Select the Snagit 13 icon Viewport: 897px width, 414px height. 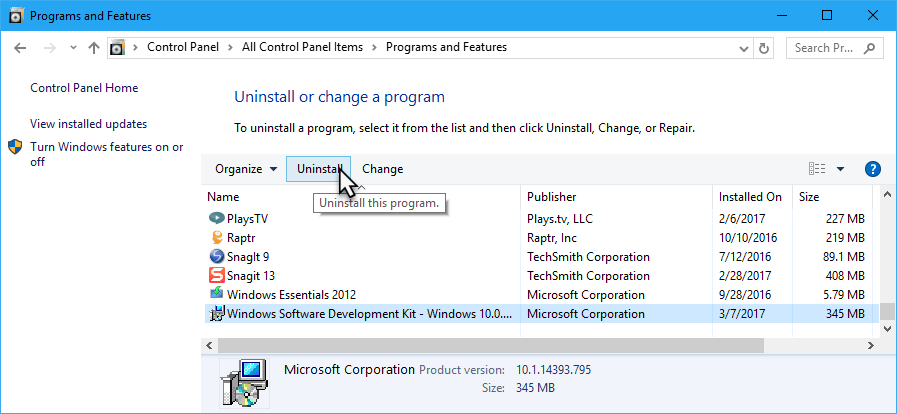(x=216, y=276)
